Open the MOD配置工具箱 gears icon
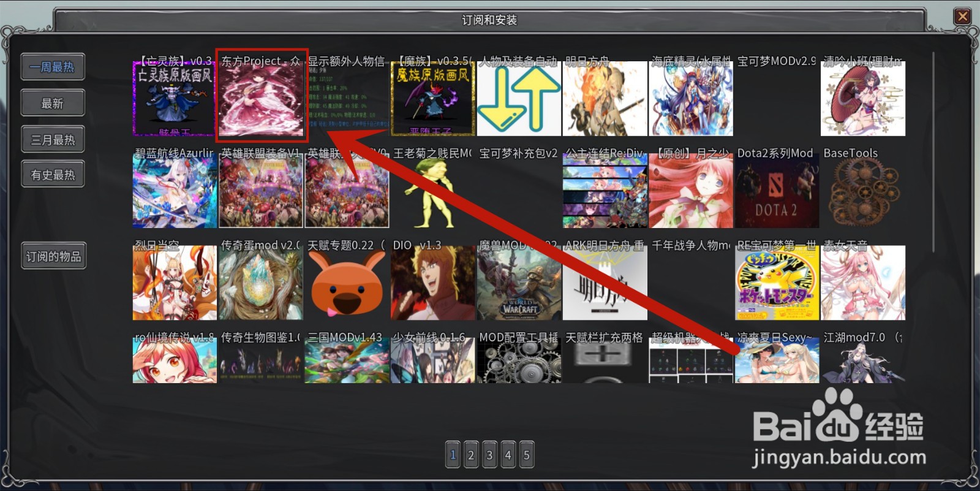 (x=519, y=360)
